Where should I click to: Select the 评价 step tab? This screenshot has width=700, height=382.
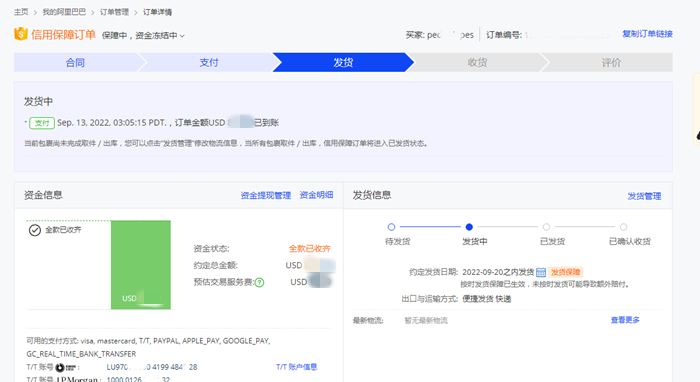(611, 62)
